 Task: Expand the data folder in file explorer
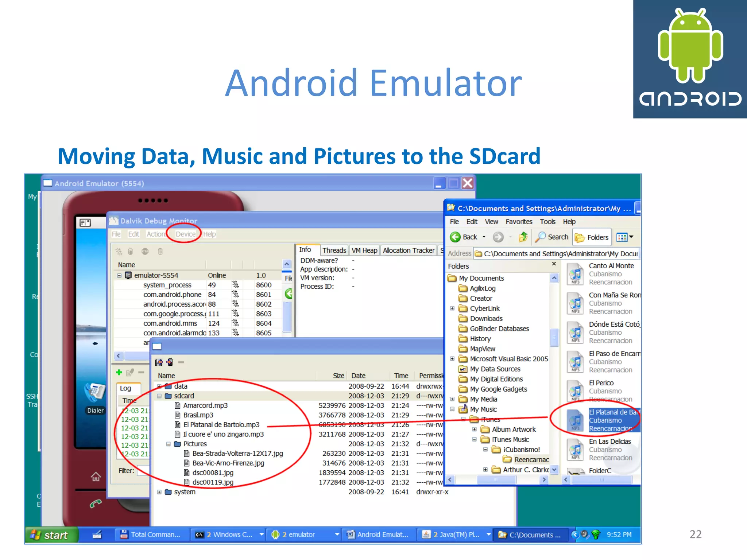[159, 386]
